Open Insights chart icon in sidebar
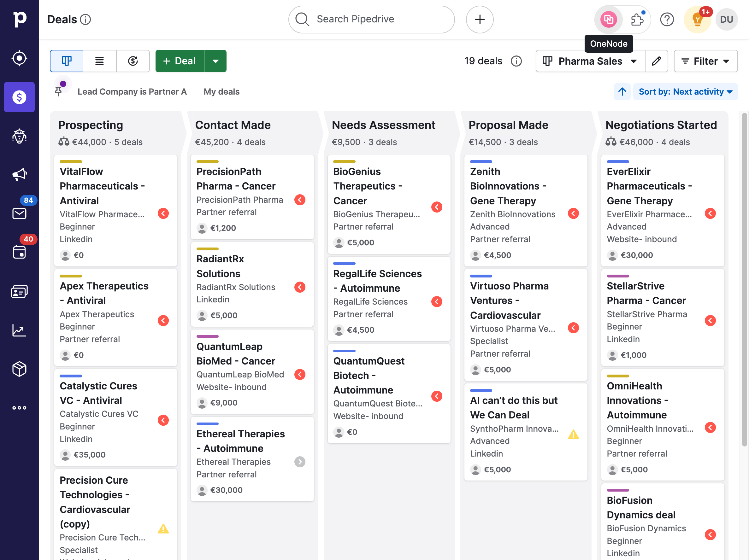The height and width of the screenshot is (560, 749). pos(19,330)
